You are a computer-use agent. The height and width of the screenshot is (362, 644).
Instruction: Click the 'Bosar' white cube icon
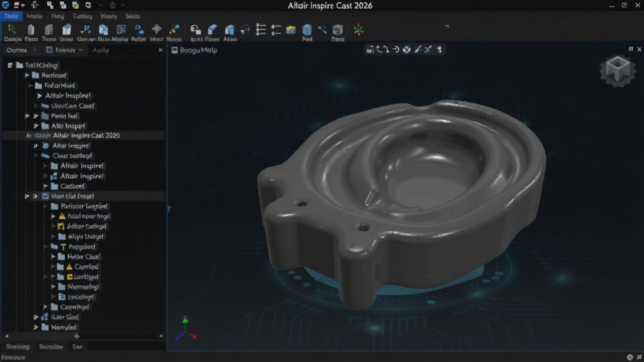(66, 30)
